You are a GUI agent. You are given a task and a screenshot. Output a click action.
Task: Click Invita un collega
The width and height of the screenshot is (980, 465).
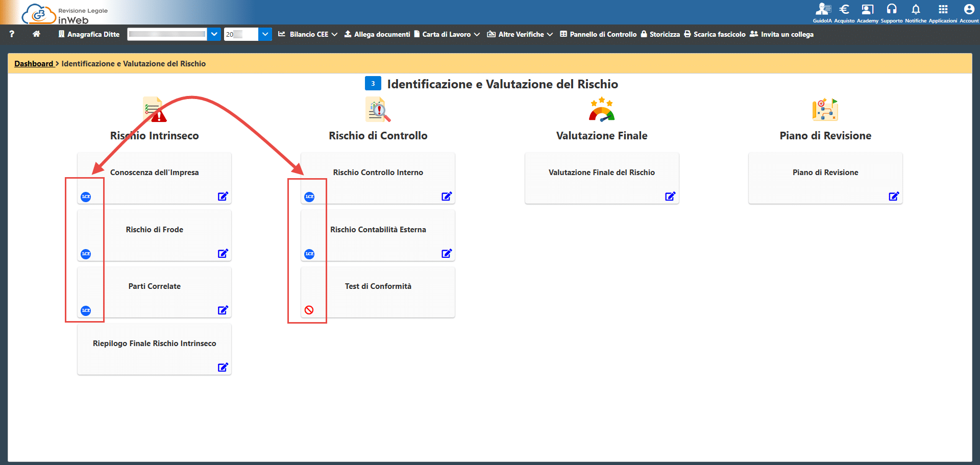pos(781,34)
